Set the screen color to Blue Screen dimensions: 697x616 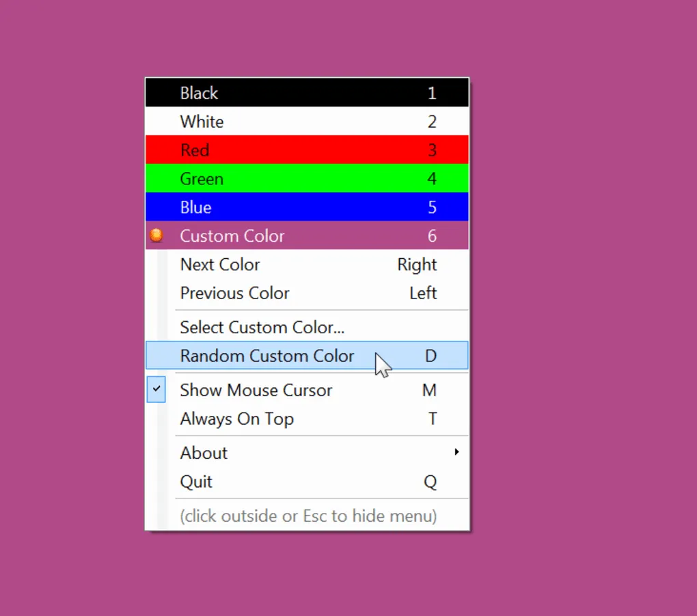point(307,207)
